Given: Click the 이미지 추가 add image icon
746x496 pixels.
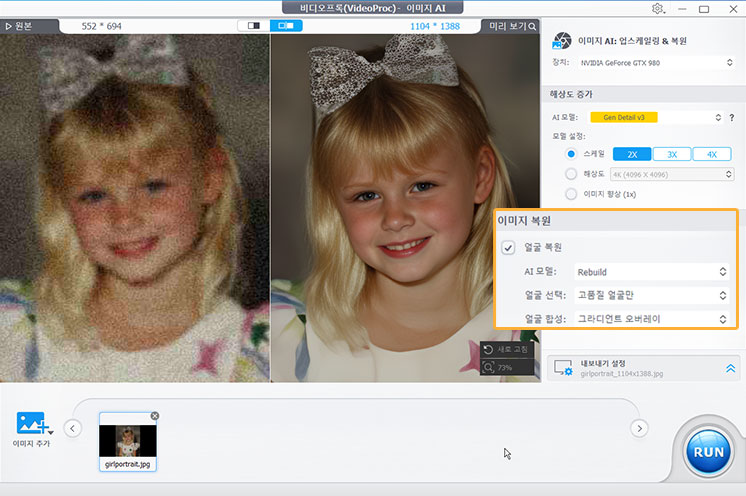Looking at the screenshot, I should pyautogui.click(x=31, y=423).
